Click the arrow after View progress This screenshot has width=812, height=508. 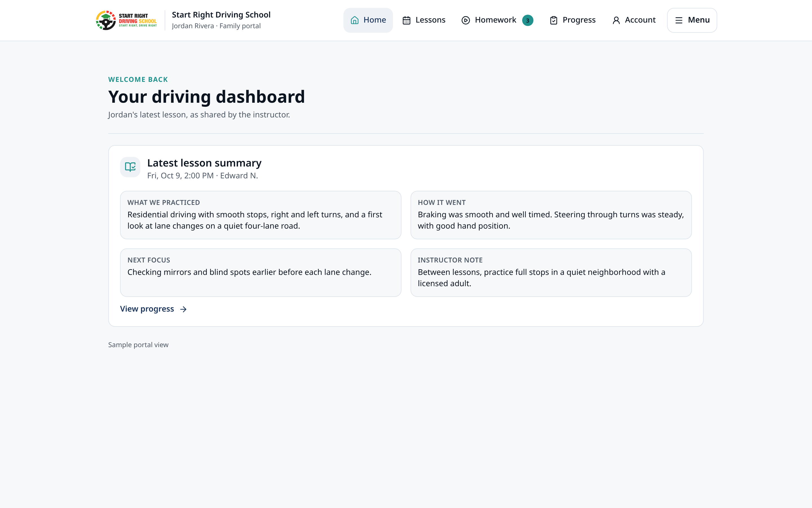[x=183, y=309]
